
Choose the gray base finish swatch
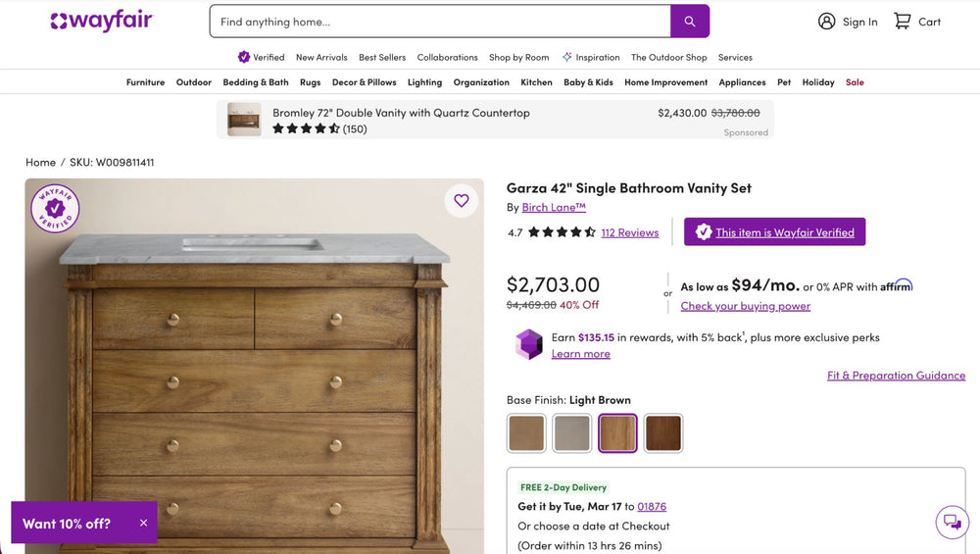point(572,433)
